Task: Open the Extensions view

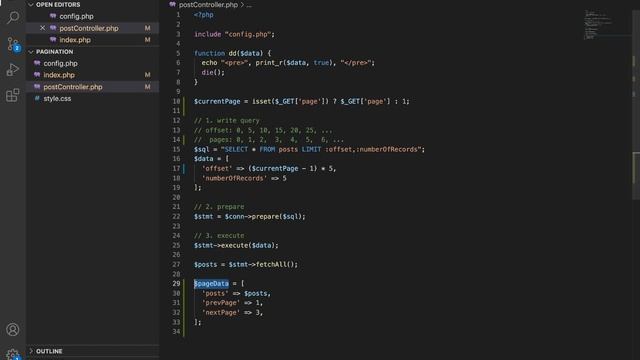Action: (13, 95)
